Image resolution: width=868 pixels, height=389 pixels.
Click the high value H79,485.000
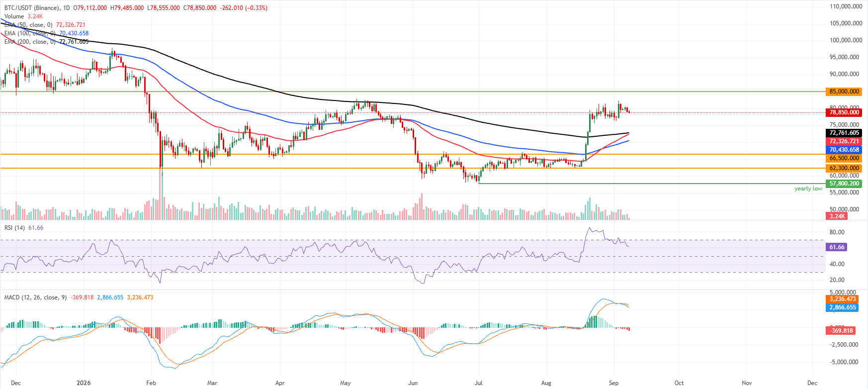[127, 8]
